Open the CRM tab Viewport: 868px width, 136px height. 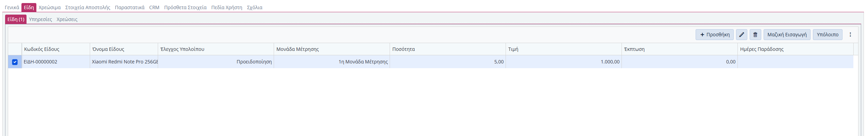(154, 7)
